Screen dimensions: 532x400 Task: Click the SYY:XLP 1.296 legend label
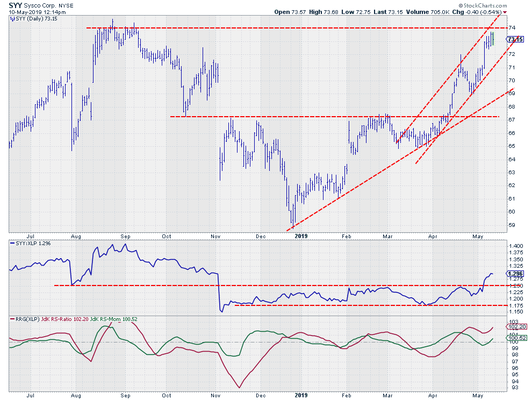[33, 244]
